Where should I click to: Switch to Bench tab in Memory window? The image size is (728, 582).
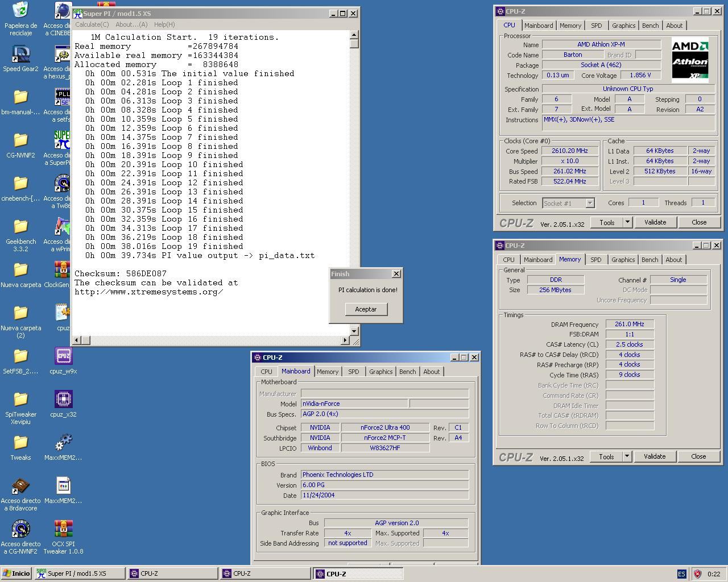coord(650,260)
